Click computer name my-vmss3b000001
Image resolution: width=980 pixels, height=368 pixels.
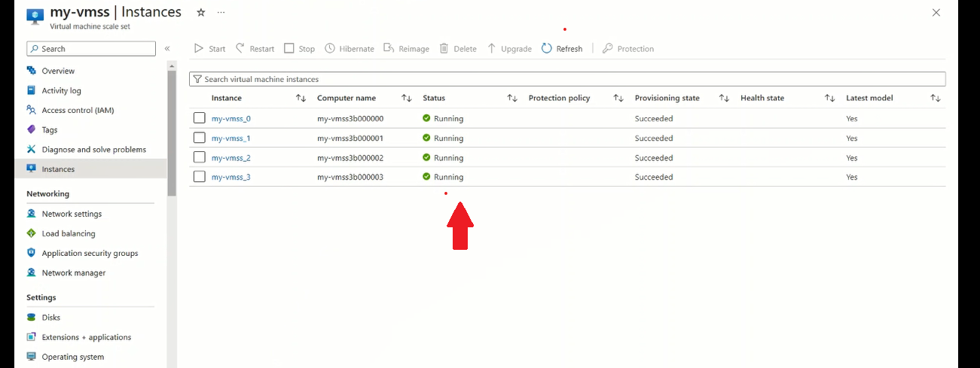point(350,138)
